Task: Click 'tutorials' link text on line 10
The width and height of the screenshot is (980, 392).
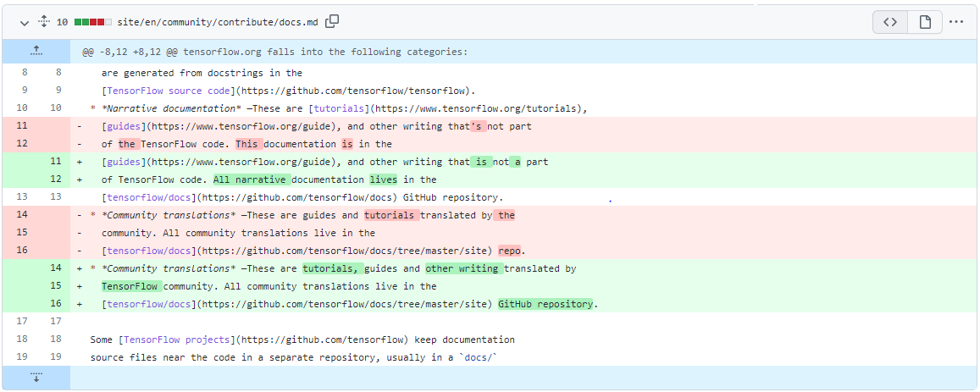Action: coord(338,108)
